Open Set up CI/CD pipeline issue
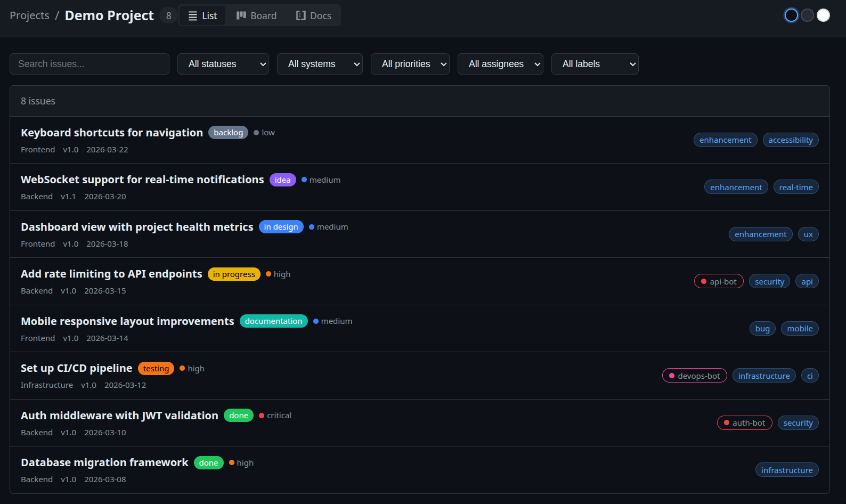This screenshot has width=846, height=504. [77, 368]
